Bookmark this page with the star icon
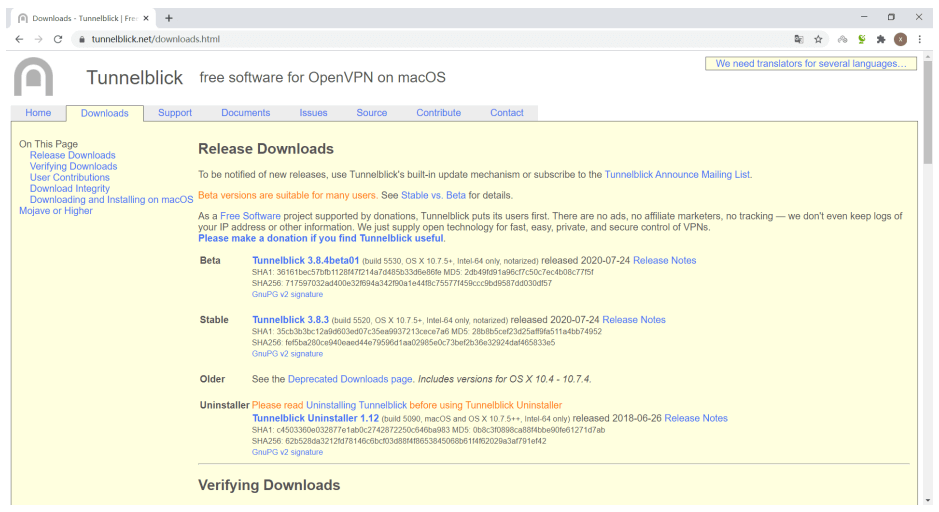This screenshot has width=939, height=512. click(x=818, y=39)
